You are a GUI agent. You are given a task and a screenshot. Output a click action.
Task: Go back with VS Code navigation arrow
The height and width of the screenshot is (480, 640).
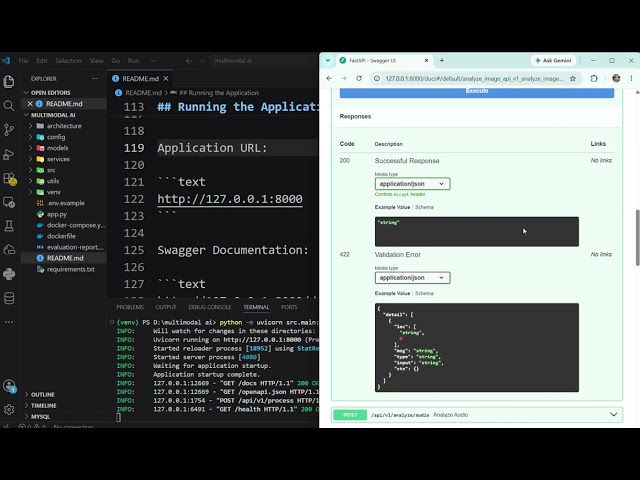point(189,61)
